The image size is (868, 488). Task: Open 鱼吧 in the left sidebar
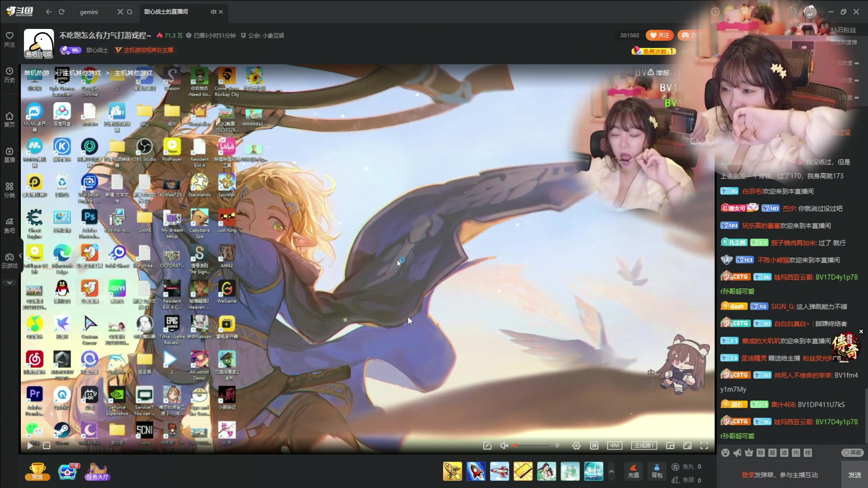pyautogui.click(x=9, y=225)
